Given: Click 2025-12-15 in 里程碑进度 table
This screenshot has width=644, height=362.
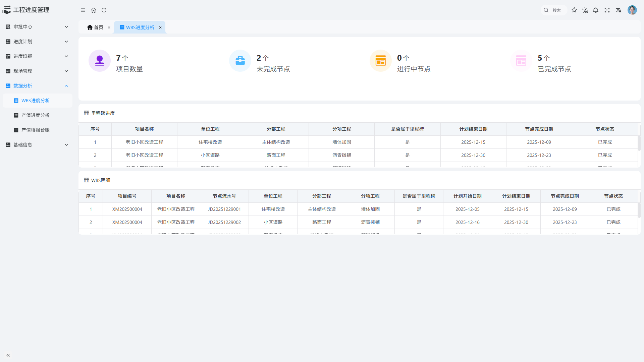Looking at the screenshot, I should (x=473, y=142).
